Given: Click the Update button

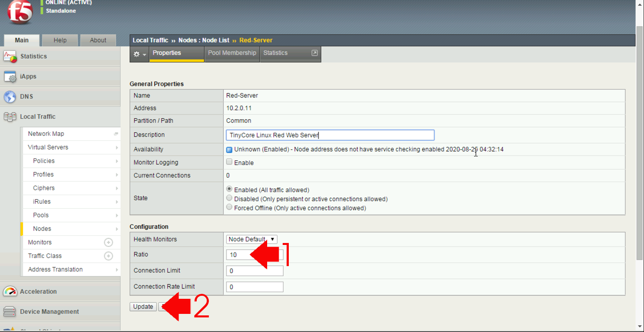Looking at the screenshot, I should pyautogui.click(x=143, y=306).
